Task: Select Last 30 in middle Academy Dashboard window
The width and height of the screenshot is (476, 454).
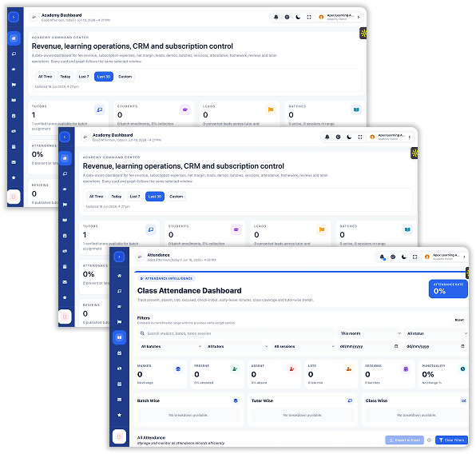Action: click(155, 197)
